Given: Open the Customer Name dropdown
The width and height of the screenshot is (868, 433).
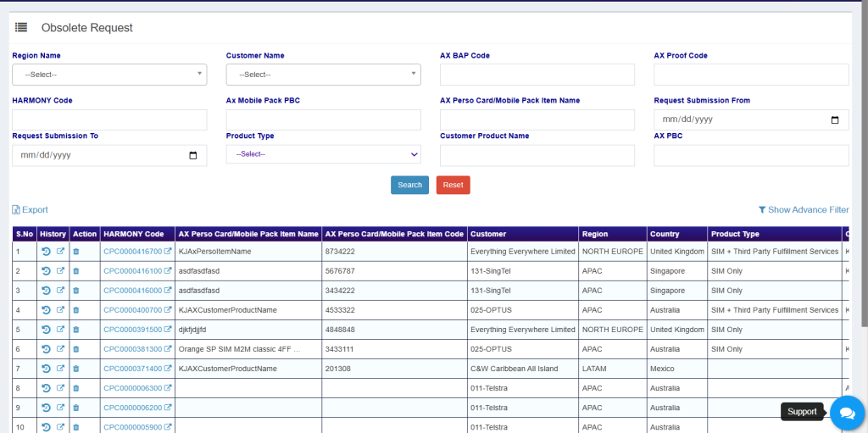Looking at the screenshot, I should 323,75.
